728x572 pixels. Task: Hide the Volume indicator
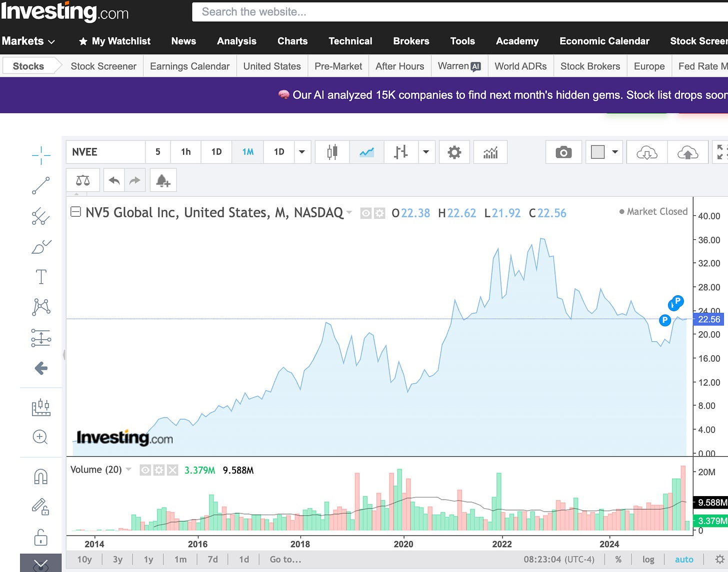click(145, 470)
